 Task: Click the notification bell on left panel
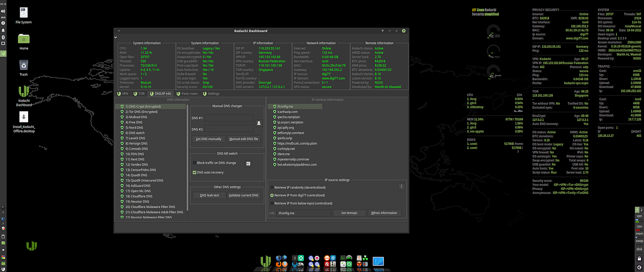pyautogui.click(x=3, y=30)
